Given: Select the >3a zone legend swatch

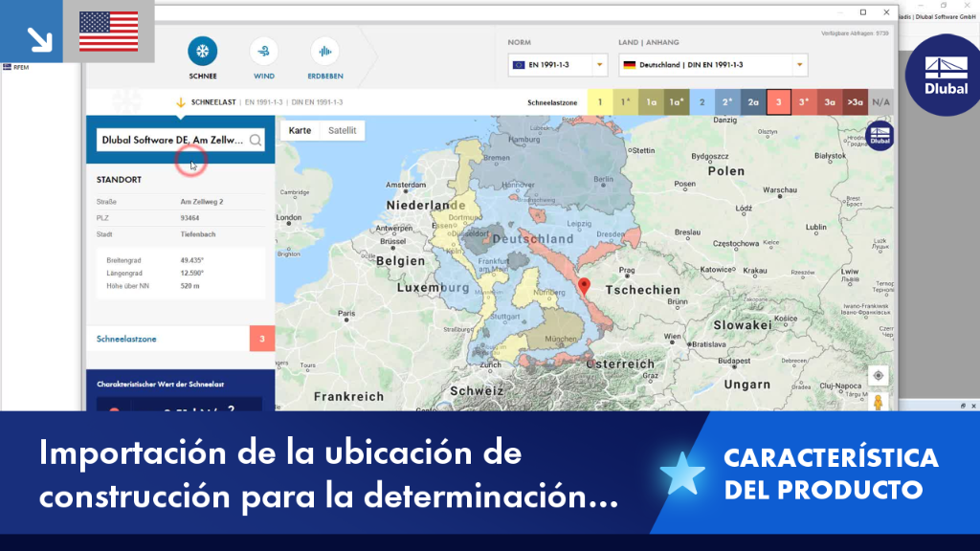Looking at the screenshot, I should tap(855, 102).
